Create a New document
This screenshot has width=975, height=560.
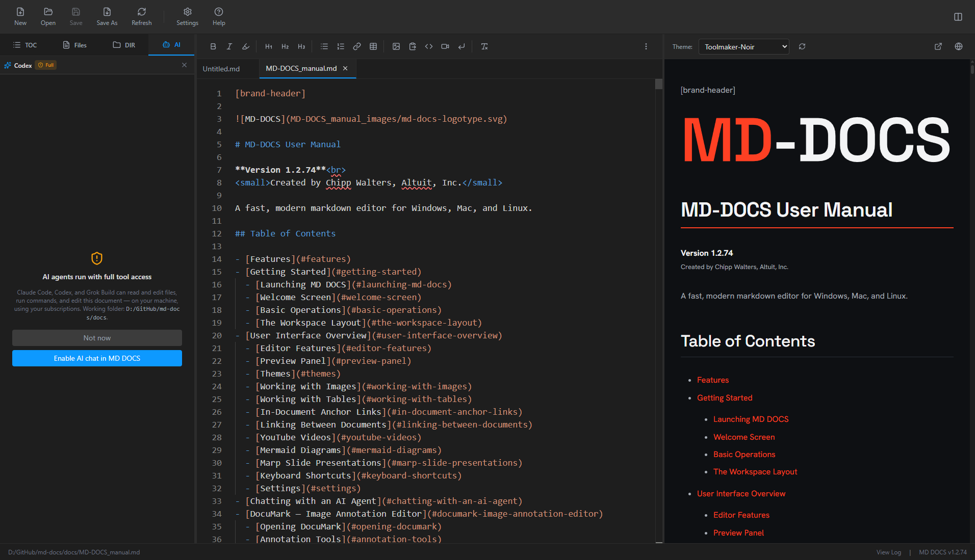(20, 16)
